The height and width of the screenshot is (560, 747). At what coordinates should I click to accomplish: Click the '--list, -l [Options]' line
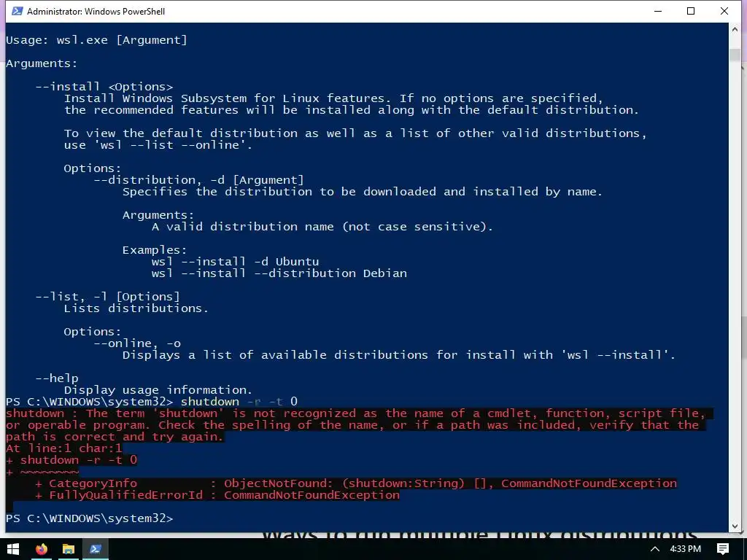coord(108,297)
